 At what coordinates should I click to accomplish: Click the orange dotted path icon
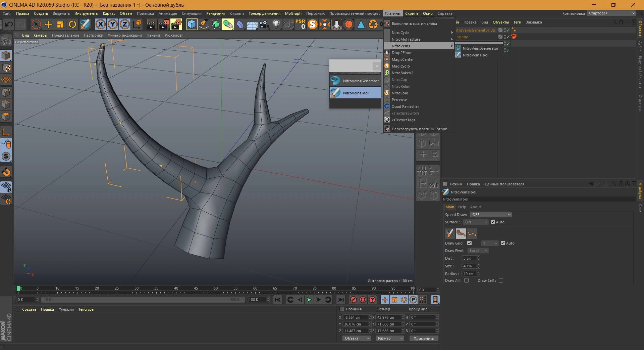point(472,233)
